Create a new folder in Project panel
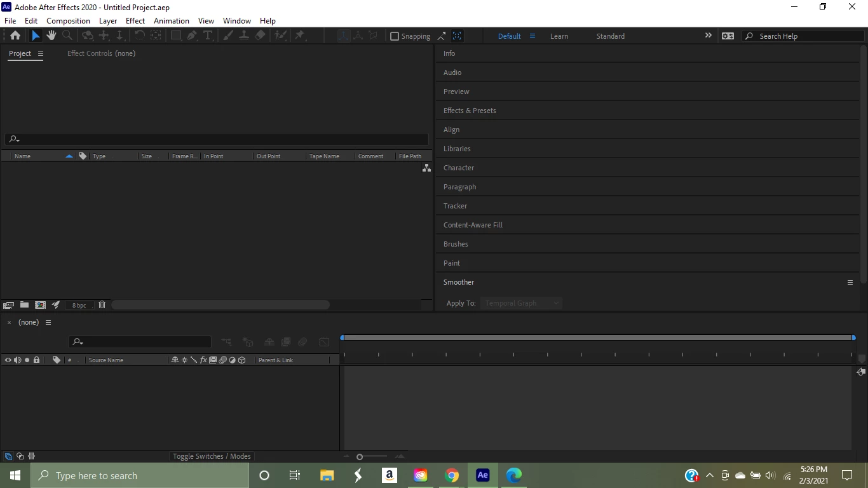The height and width of the screenshot is (488, 868). [x=24, y=305]
